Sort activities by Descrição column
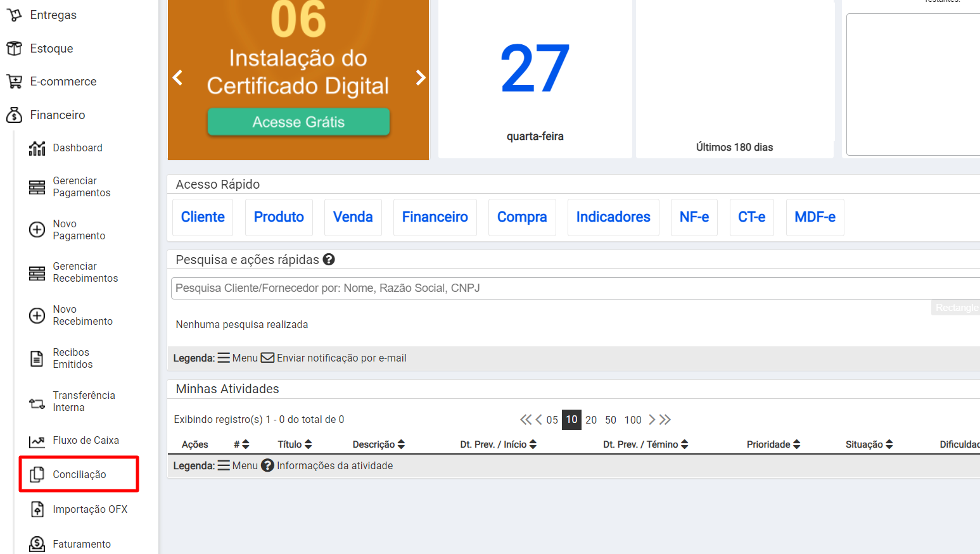Image resolution: width=980 pixels, height=554 pixels. pos(401,444)
